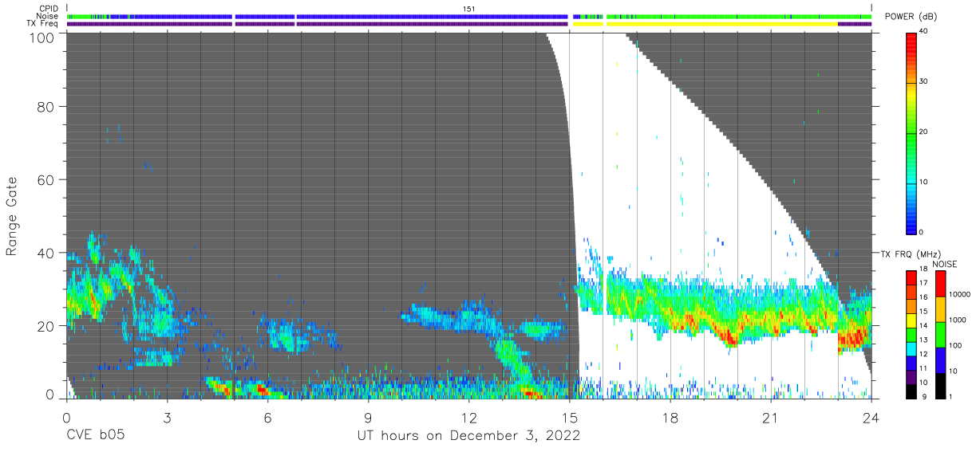Click the red low-range echo near hour 6
Viewport: 980px width, 452px height.
click(x=262, y=390)
